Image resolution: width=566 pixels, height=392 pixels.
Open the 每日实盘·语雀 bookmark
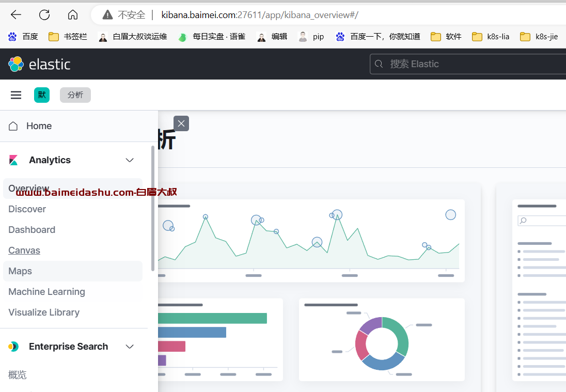[212, 37]
